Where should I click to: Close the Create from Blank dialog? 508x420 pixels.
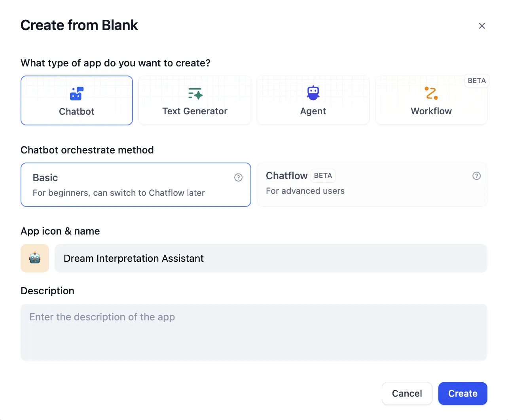[x=482, y=26]
